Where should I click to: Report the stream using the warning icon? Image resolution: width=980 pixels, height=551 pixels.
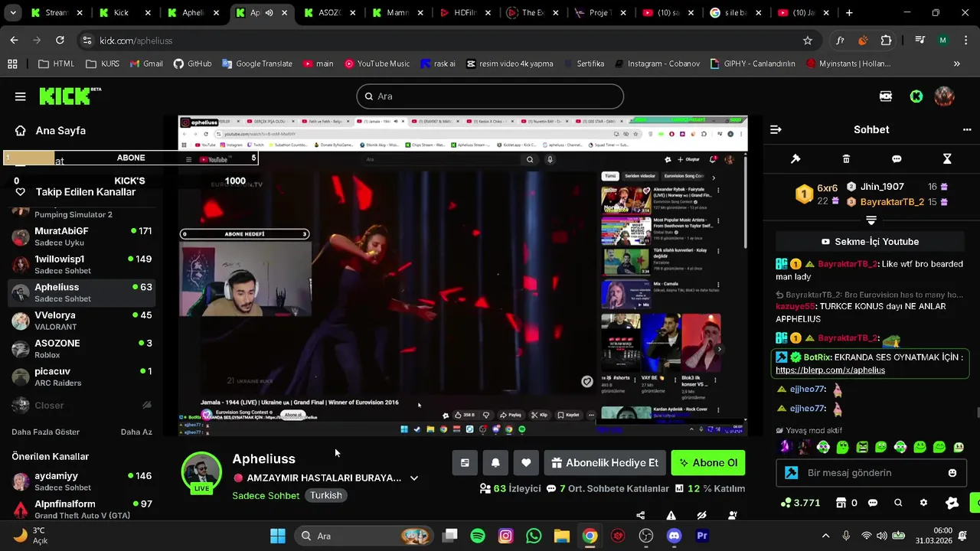point(671,515)
